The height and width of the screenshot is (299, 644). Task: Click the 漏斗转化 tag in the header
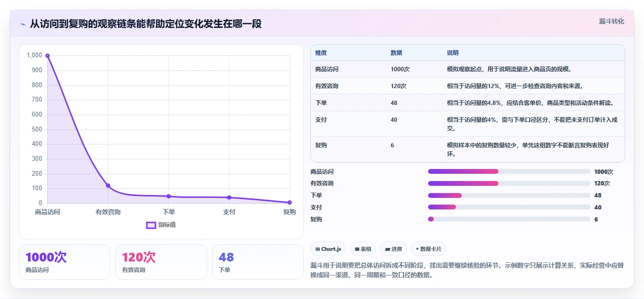point(612,22)
